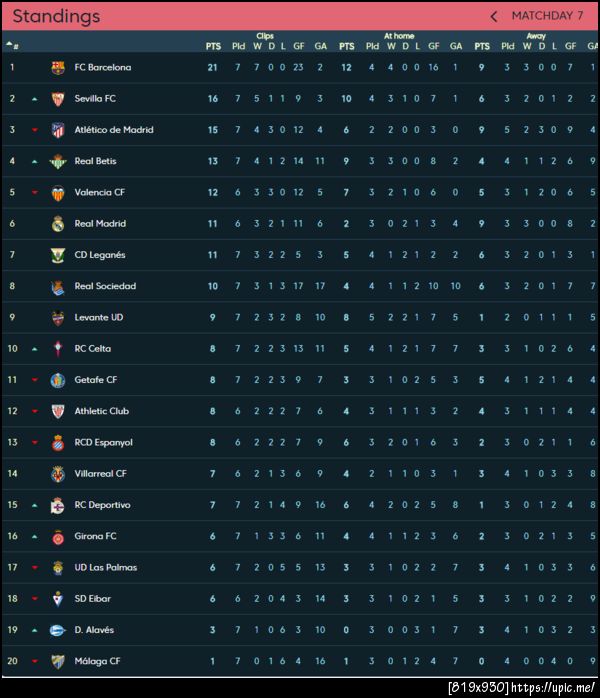Open the MATCHDAY 7 selector
This screenshot has height=698, width=600.
click(x=547, y=16)
